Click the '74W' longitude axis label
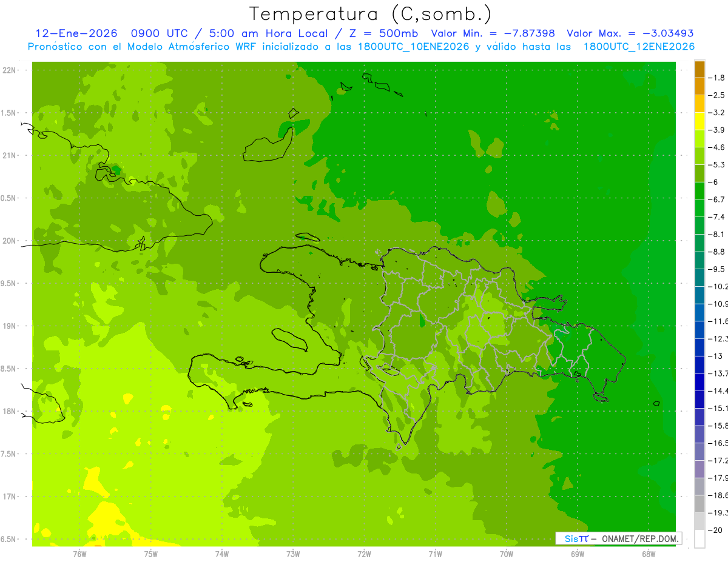Screen dimensions: 728x562 pyautogui.click(x=222, y=554)
